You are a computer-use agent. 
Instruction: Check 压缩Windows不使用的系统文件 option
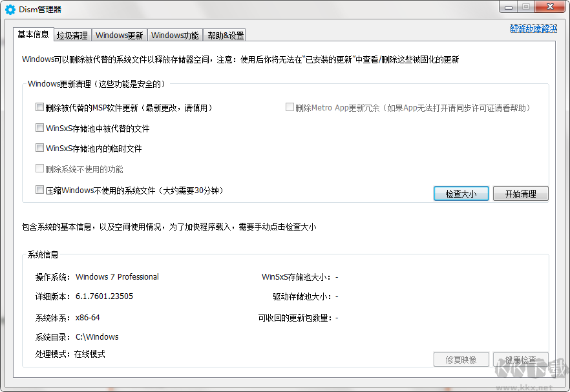click(39, 190)
